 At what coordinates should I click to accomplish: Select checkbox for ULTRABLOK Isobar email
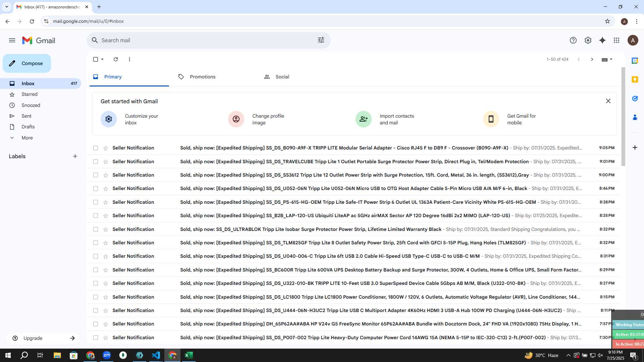click(96, 230)
